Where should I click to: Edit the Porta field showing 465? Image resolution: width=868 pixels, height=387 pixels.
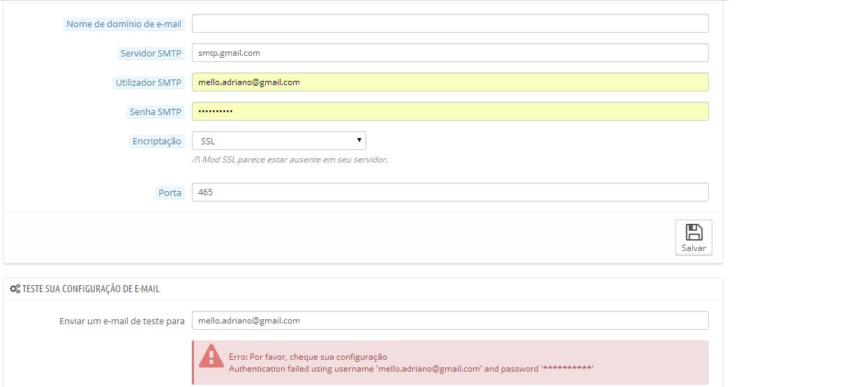pos(450,192)
